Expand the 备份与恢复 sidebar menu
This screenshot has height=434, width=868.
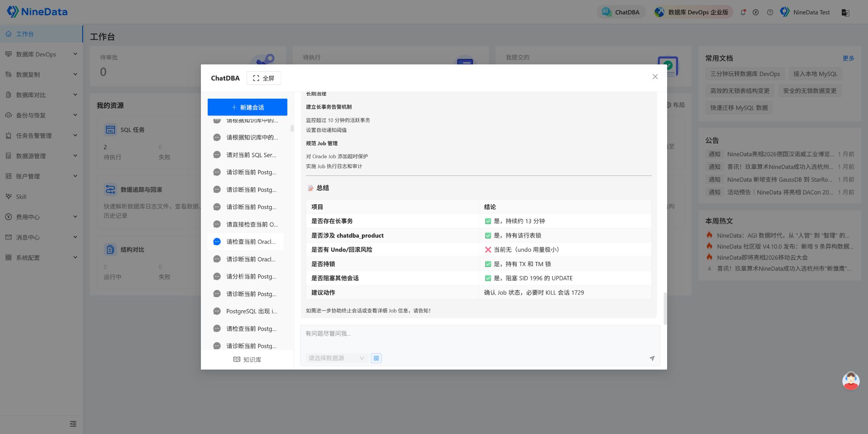[42, 115]
